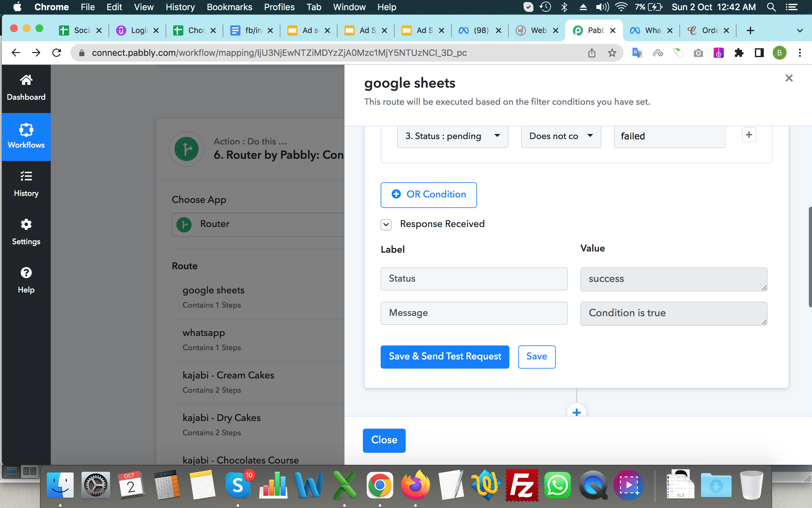The image size is (812, 508).
Task: Open Firefox from the dock
Action: click(416, 485)
